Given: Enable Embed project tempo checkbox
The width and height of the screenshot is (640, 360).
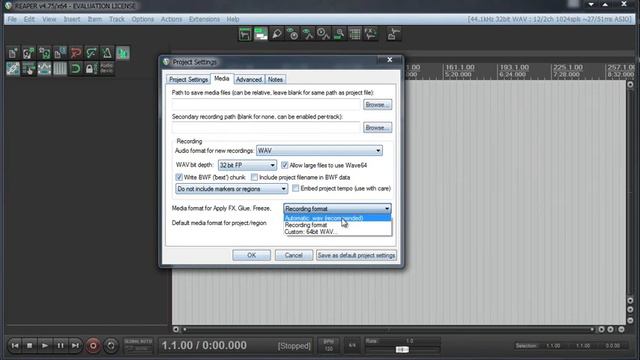Looking at the screenshot, I should click(296, 188).
